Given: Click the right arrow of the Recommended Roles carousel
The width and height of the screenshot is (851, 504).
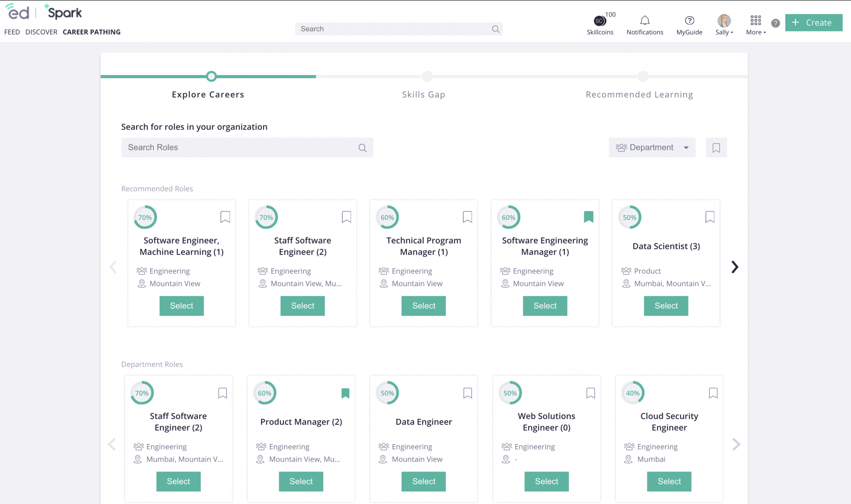Looking at the screenshot, I should click(x=735, y=267).
